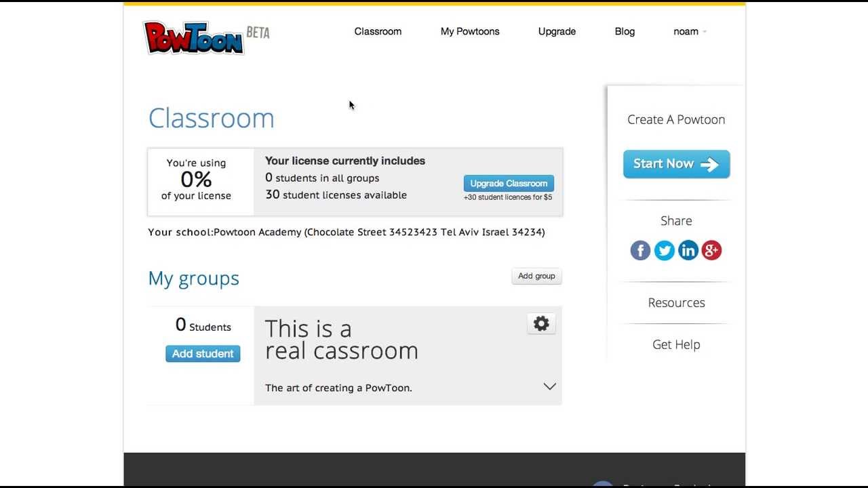Click 'Create A Powtoon' sidebar heading
Image resolution: width=868 pixels, height=488 pixels.
pyautogui.click(x=676, y=120)
